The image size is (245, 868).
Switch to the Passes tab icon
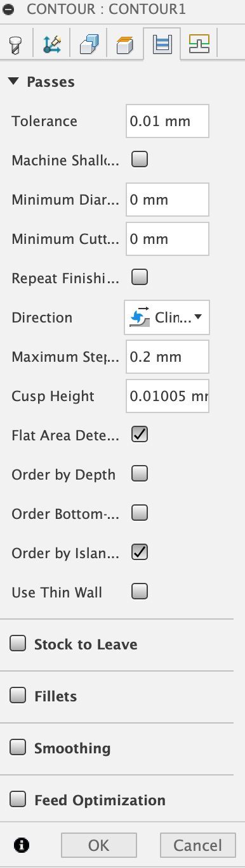coord(162,44)
